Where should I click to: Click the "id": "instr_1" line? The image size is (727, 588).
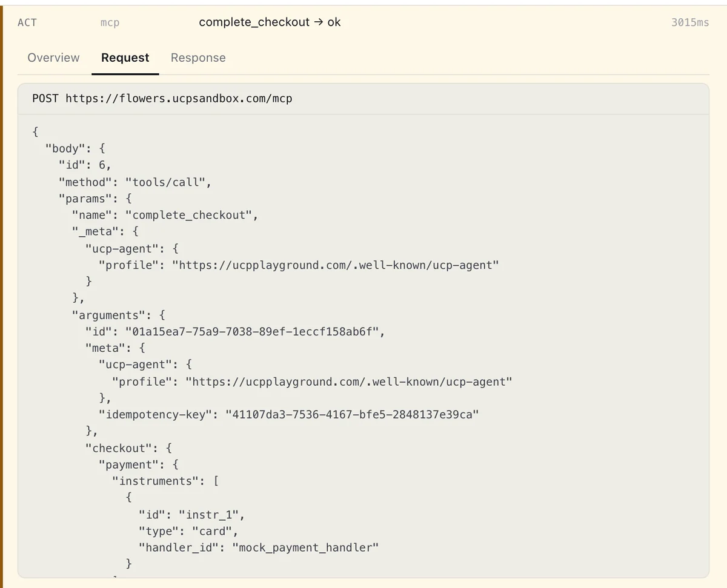191,515
